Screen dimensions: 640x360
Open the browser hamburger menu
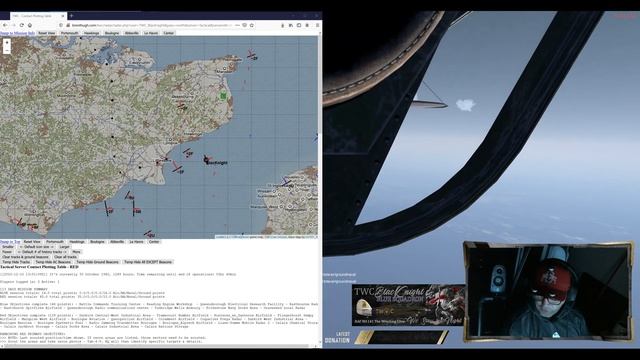pyautogui.click(x=317, y=25)
